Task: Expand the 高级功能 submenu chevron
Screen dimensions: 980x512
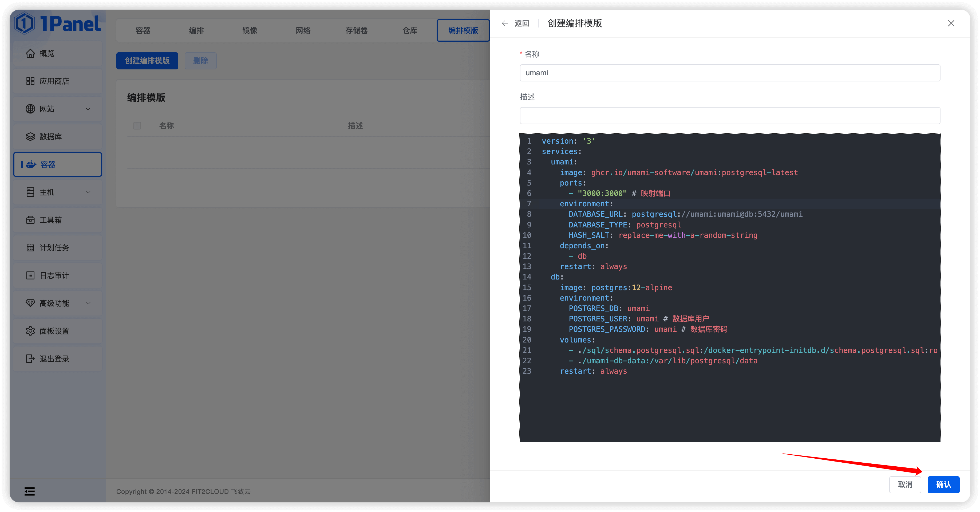Action: (x=88, y=304)
